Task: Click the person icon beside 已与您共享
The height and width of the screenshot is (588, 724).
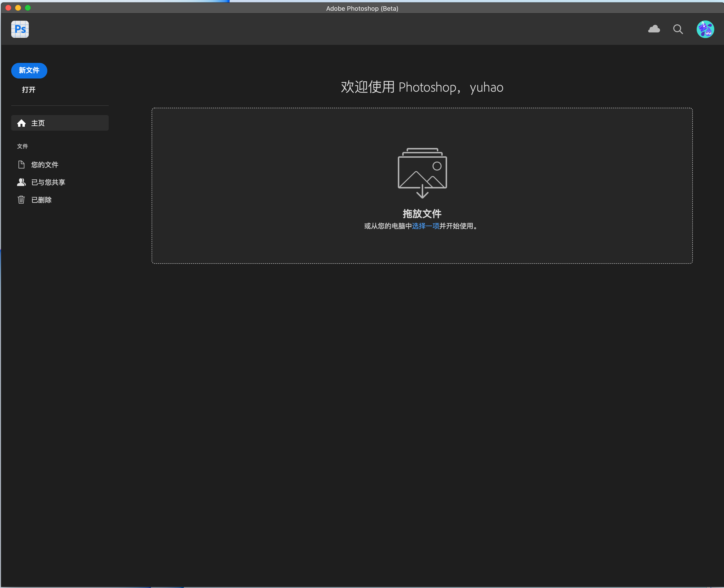Action: (x=21, y=182)
